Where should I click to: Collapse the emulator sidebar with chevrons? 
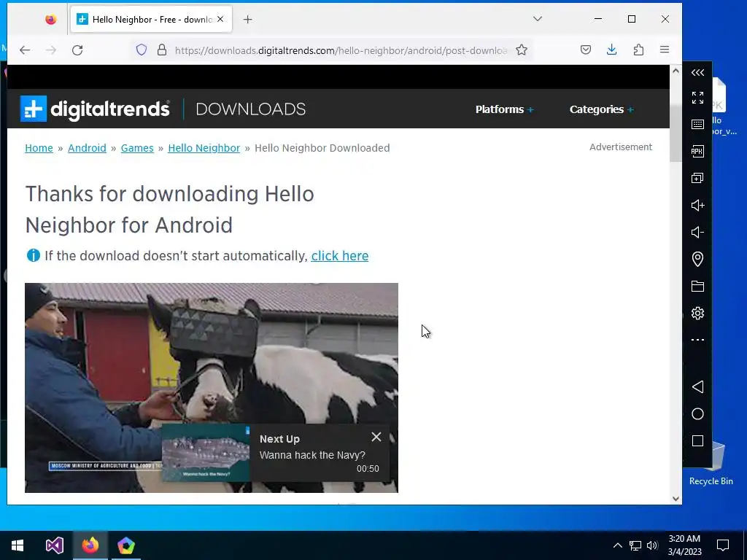click(697, 72)
